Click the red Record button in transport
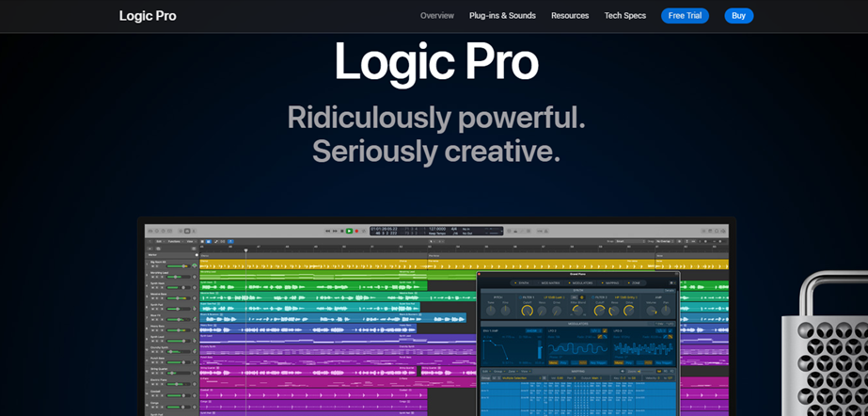This screenshot has width=868, height=416. pos(356,231)
